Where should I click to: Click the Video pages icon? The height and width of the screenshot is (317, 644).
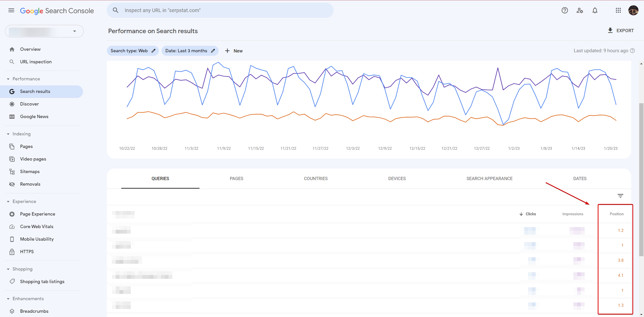(12, 159)
